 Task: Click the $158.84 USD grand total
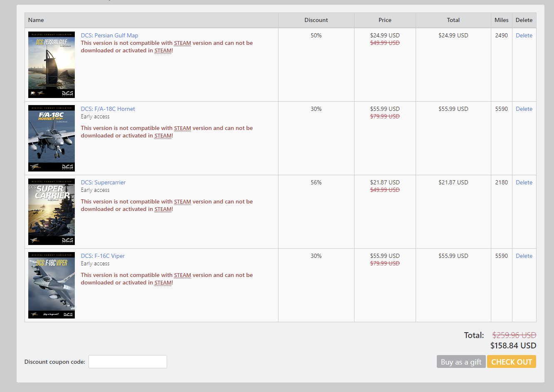point(513,345)
